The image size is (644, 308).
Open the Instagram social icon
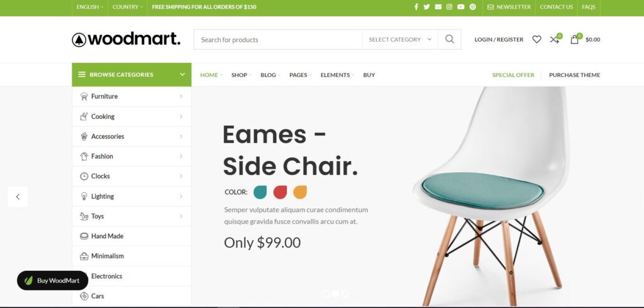[449, 7]
